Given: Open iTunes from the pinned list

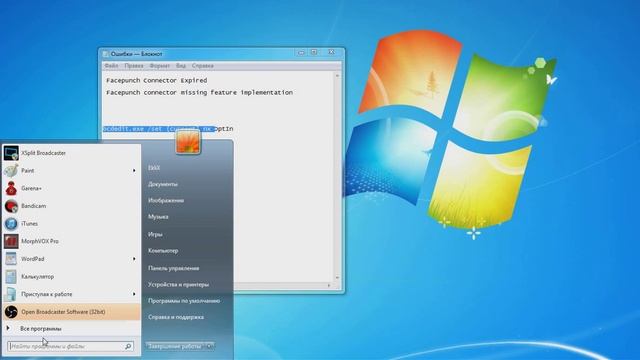Looking at the screenshot, I should click(71, 224).
